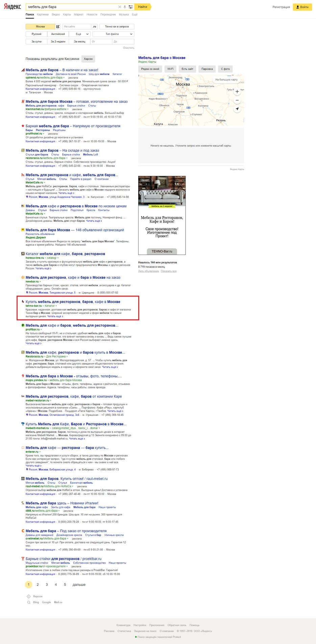Start voice search with the microphone icon
Screen dimensions: 316x644
(125, 7)
